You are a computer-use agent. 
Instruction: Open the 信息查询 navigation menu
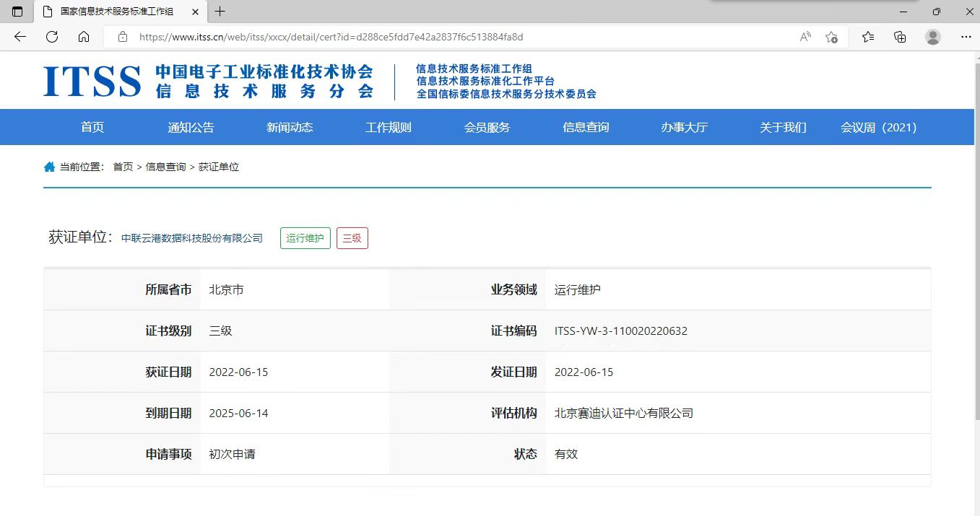pos(586,127)
